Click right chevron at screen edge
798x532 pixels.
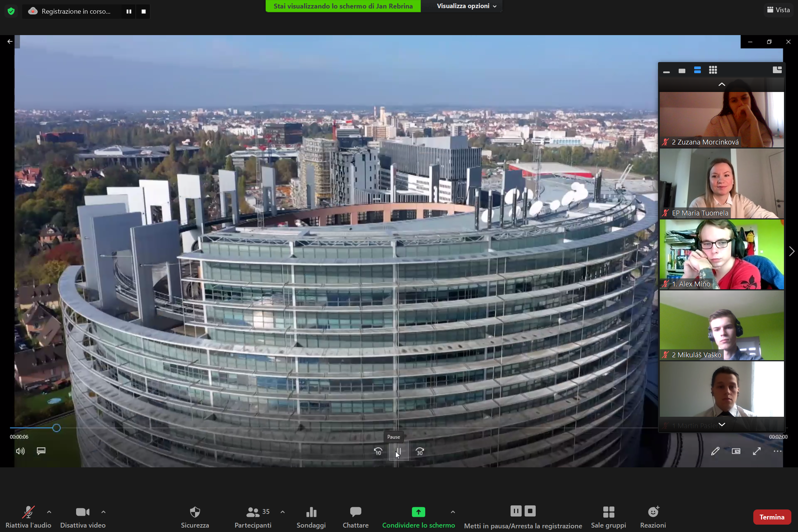point(791,252)
